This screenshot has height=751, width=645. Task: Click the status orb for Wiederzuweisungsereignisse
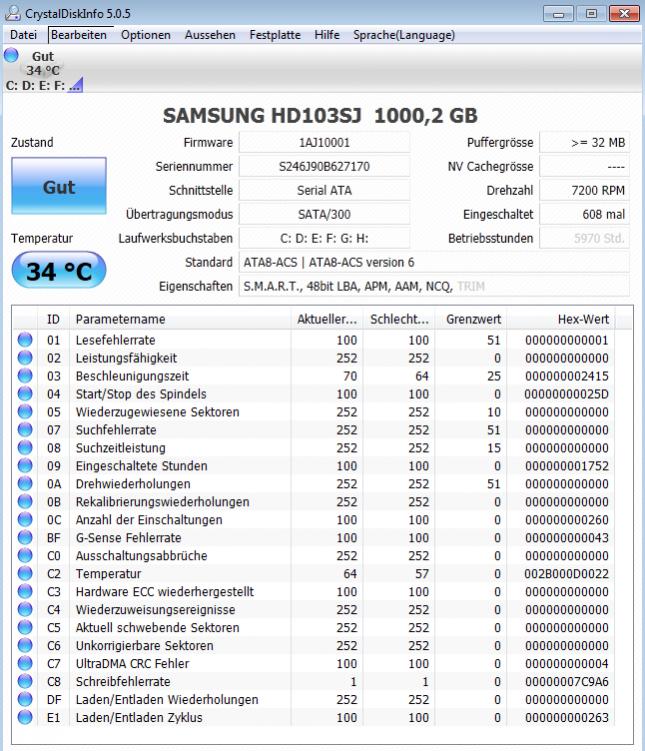tap(25, 609)
